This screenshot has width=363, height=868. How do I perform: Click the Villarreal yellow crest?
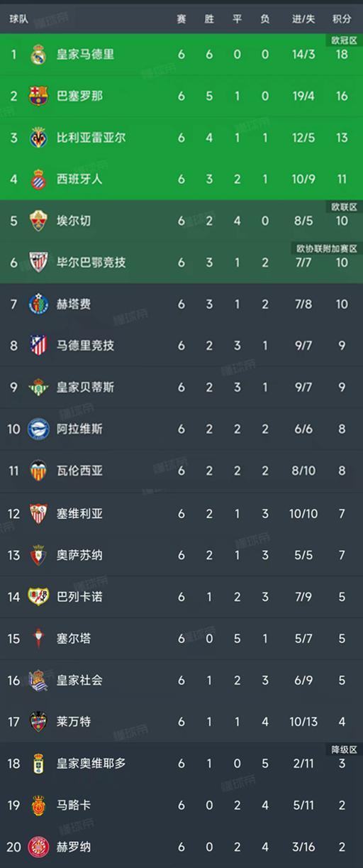tap(38, 138)
